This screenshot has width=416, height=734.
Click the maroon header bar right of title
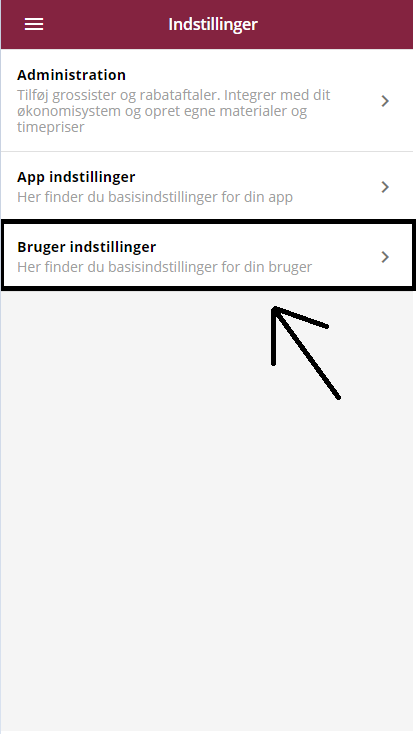tap(336, 24)
